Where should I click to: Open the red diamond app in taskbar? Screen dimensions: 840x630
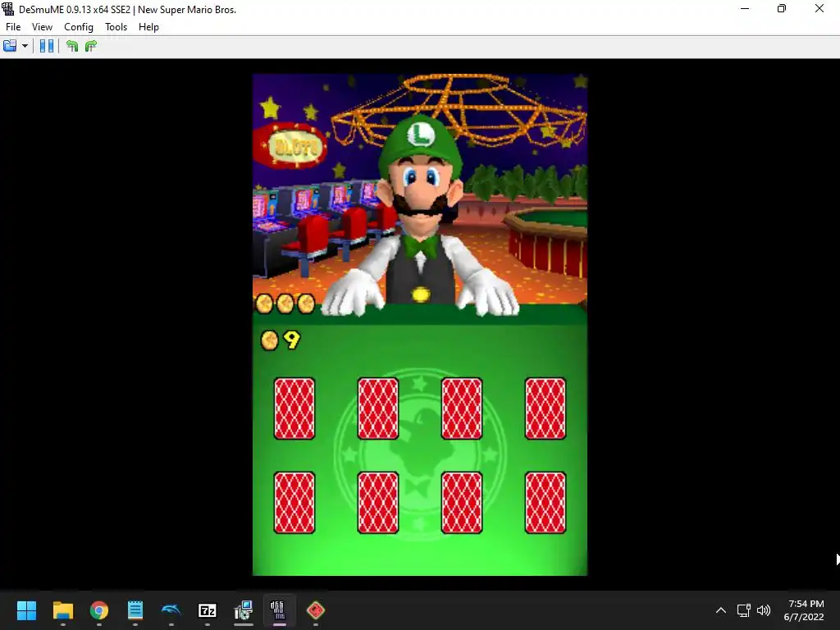[316, 610]
